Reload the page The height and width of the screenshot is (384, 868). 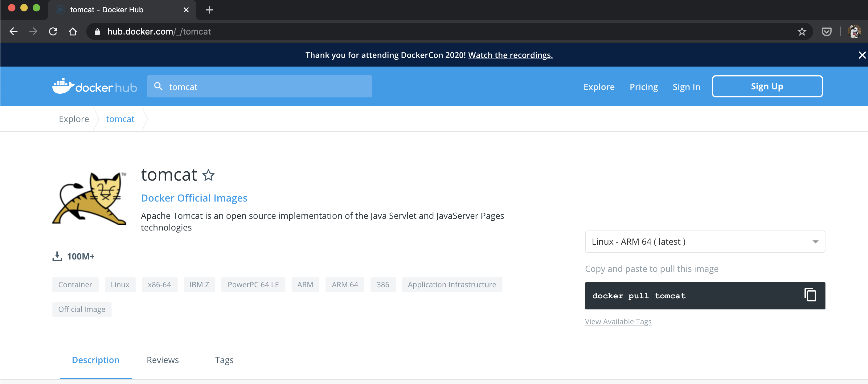(x=53, y=32)
